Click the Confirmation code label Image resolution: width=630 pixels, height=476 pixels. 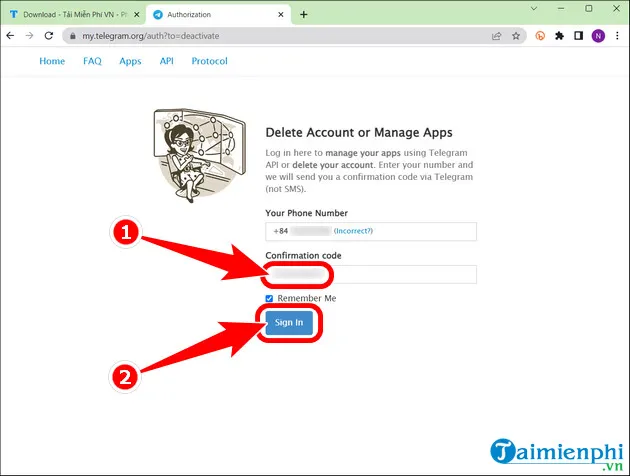303,256
